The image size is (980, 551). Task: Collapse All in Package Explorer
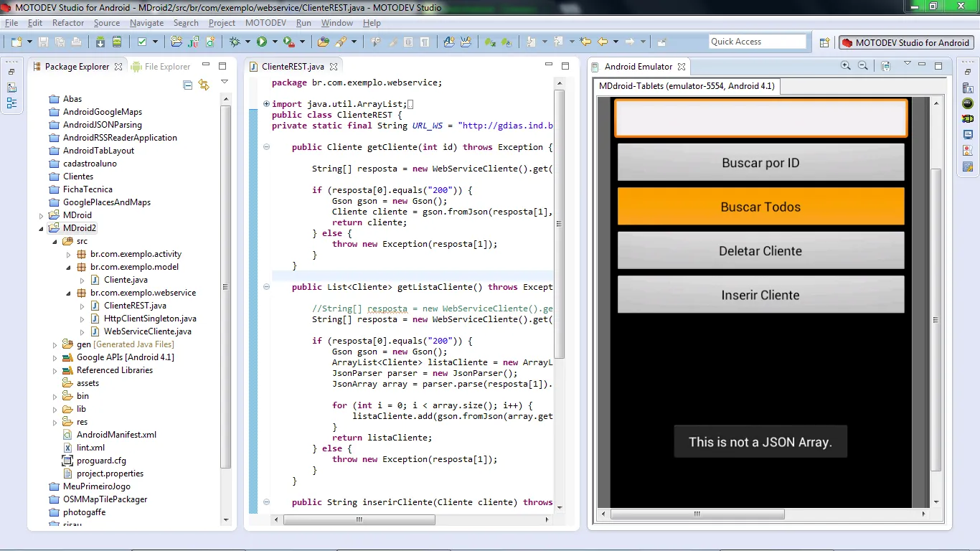coord(188,85)
